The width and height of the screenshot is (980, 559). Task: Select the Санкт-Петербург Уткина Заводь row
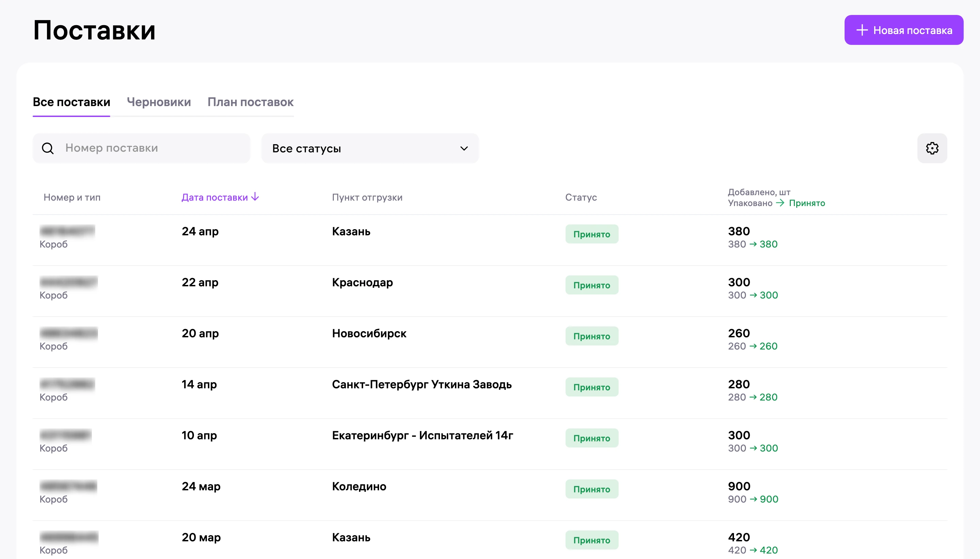tap(490, 393)
